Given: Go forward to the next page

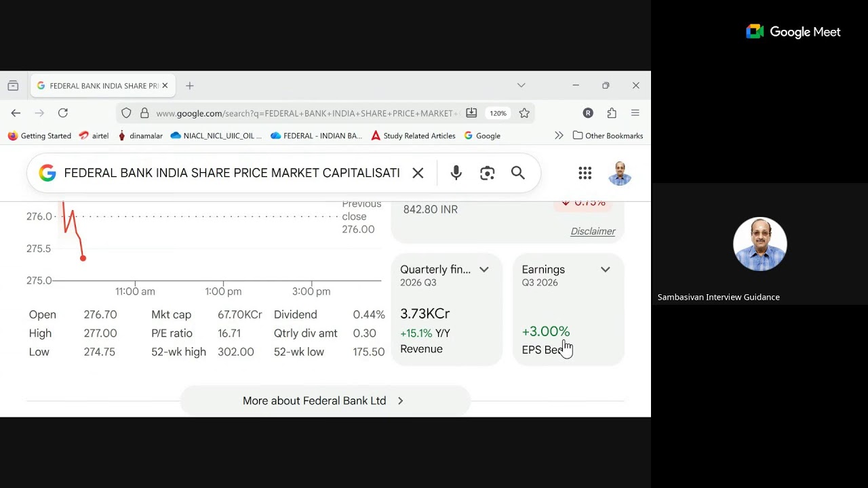Looking at the screenshot, I should pos(39,113).
